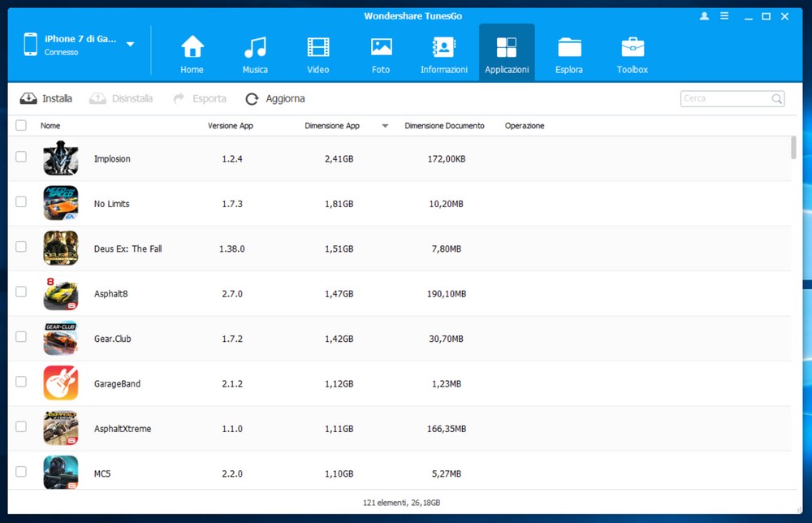Click the 1.38.0 version cell
This screenshot has width=812, height=523.
click(232, 249)
